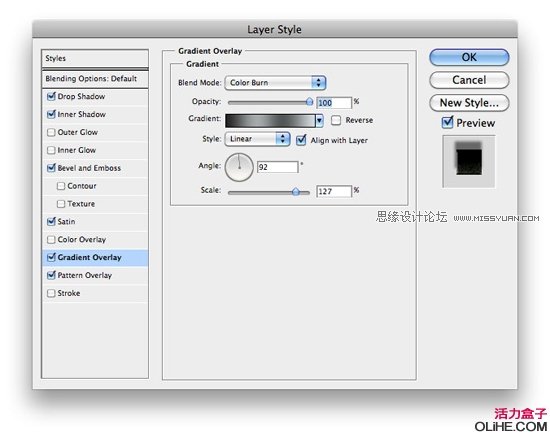This screenshot has height=434, width=550.
Task: Open the gradient picker arrow
Action: (319, 121)
